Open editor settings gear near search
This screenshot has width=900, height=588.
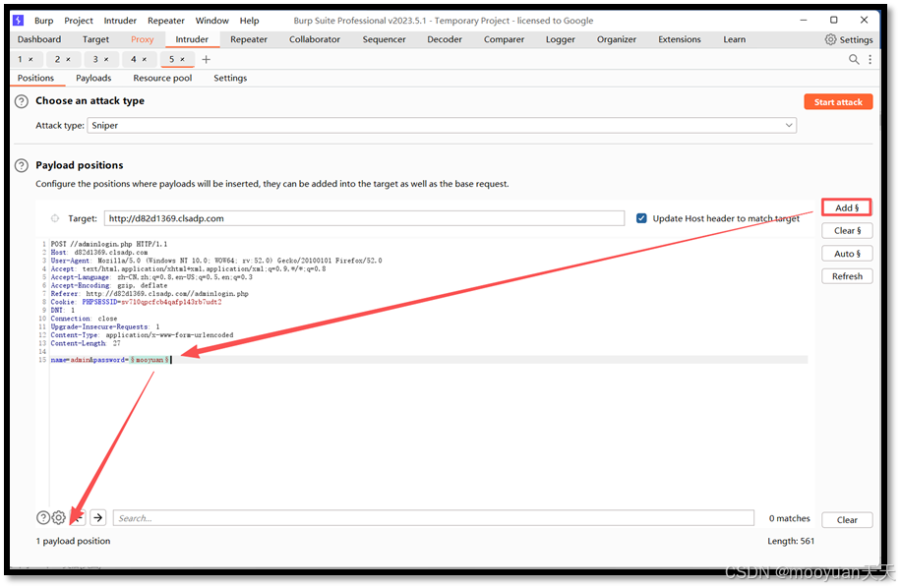(x=59, y=517)
